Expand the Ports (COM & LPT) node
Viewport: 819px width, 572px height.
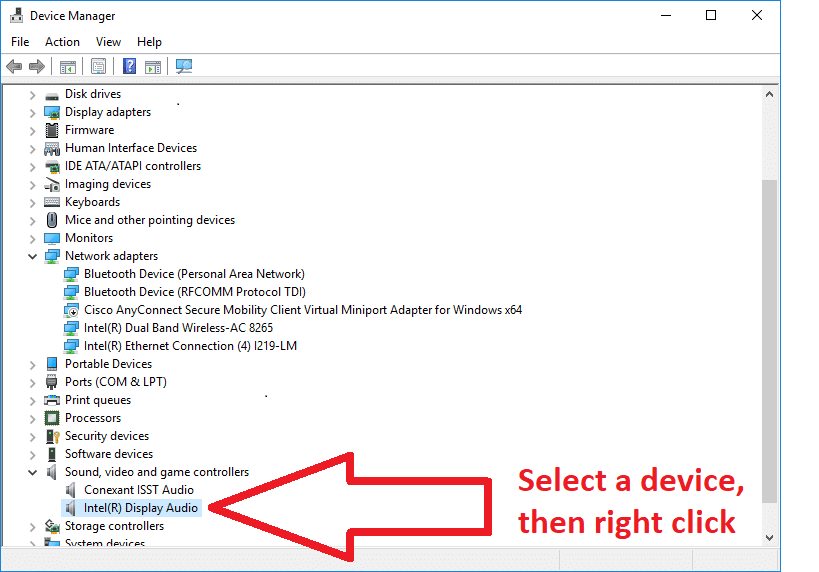pyautogui.click(x=33, y=382)
